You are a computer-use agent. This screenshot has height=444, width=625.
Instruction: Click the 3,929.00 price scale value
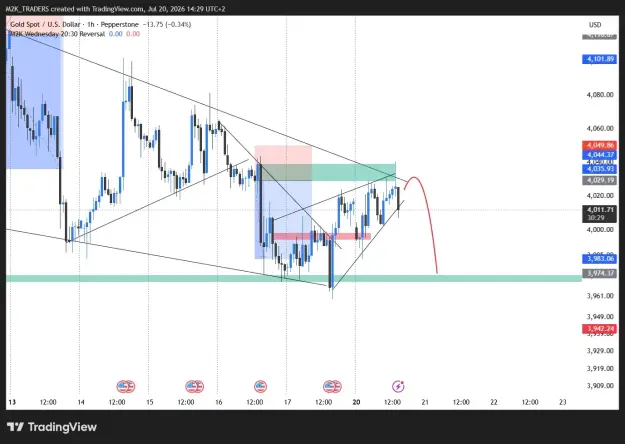tap(600, 351)
